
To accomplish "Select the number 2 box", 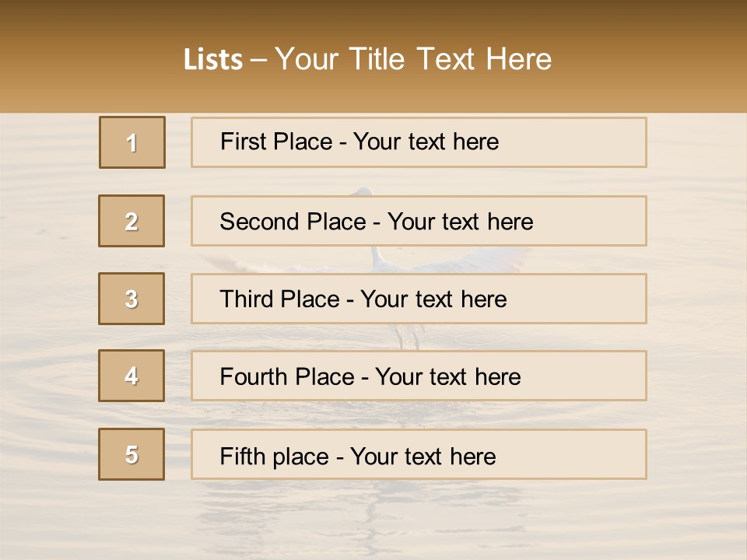I will coord(132,221).
